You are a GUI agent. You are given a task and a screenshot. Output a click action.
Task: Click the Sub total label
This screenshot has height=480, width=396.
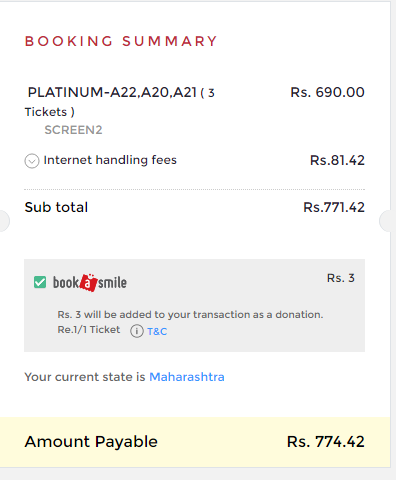tap(56, 207)
